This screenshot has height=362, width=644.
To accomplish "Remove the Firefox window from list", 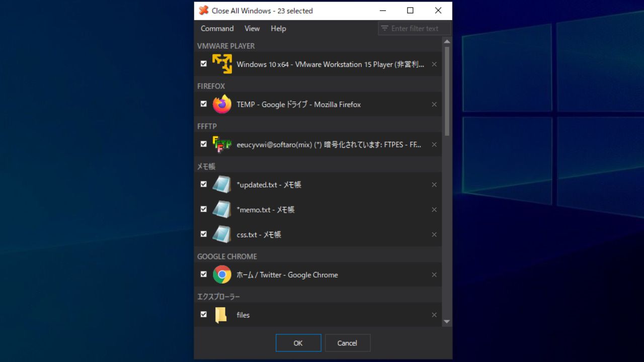I will (434, 104).
